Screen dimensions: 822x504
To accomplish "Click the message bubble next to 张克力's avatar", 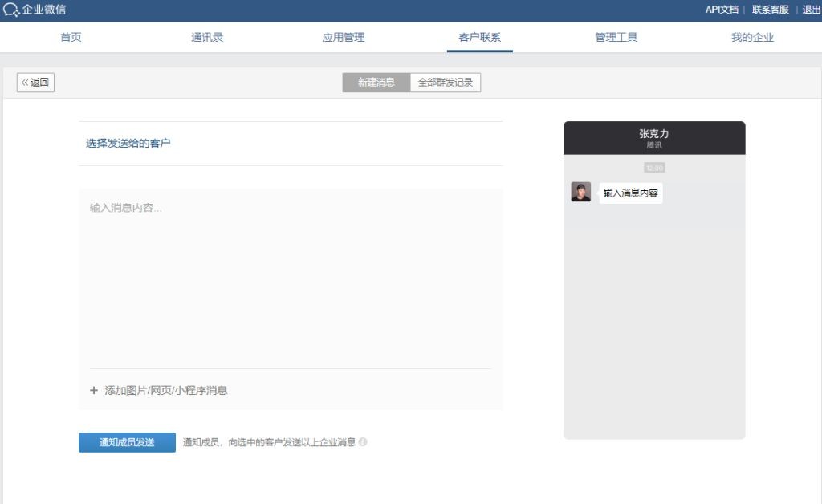I will pyautogui.click(x=631, y=192).
